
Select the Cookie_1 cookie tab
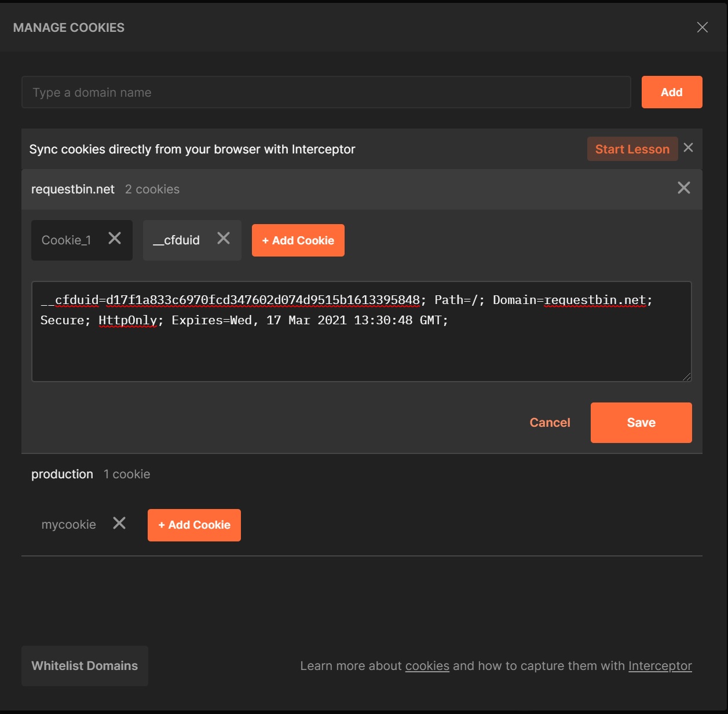click(66, 240)
